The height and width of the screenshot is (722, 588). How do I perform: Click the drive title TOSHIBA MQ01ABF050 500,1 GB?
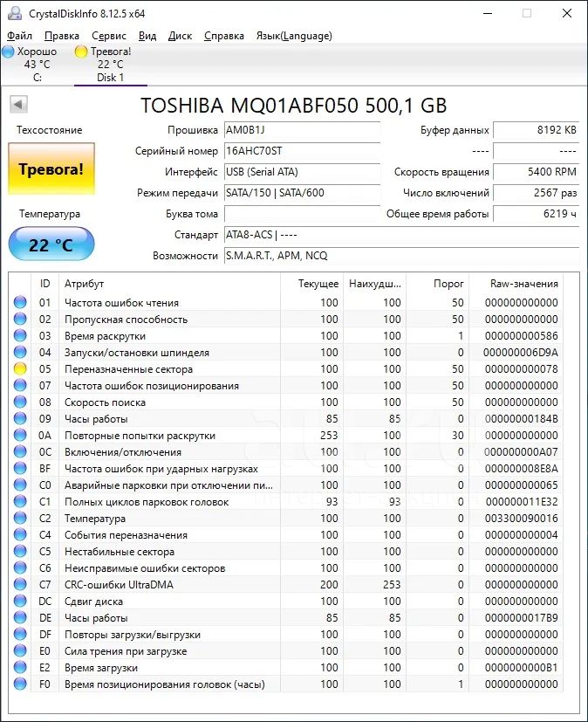click(x=293, y=106)
